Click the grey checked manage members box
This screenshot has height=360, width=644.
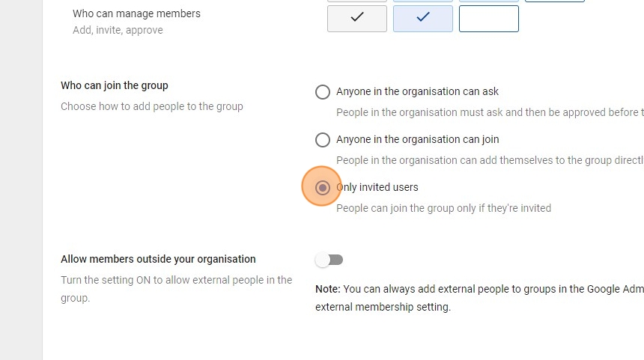coord(357,19)
